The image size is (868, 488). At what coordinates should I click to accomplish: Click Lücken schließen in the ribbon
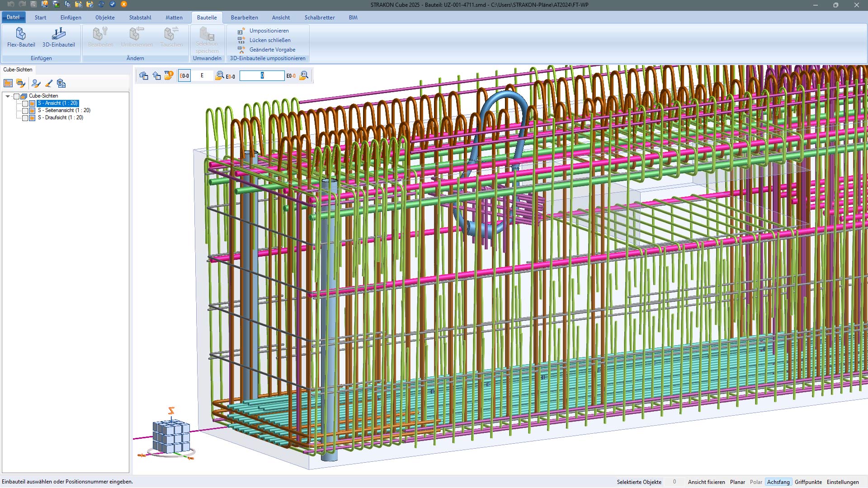(264, 40)
